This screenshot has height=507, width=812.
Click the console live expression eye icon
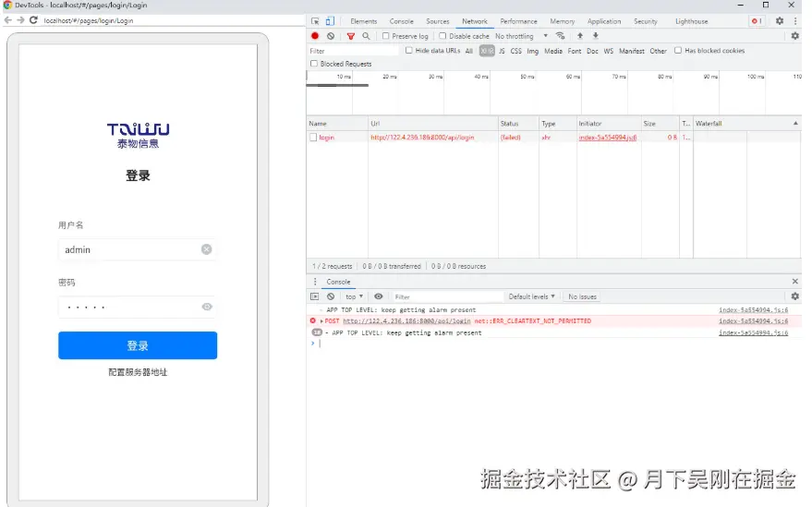point(379,296)
